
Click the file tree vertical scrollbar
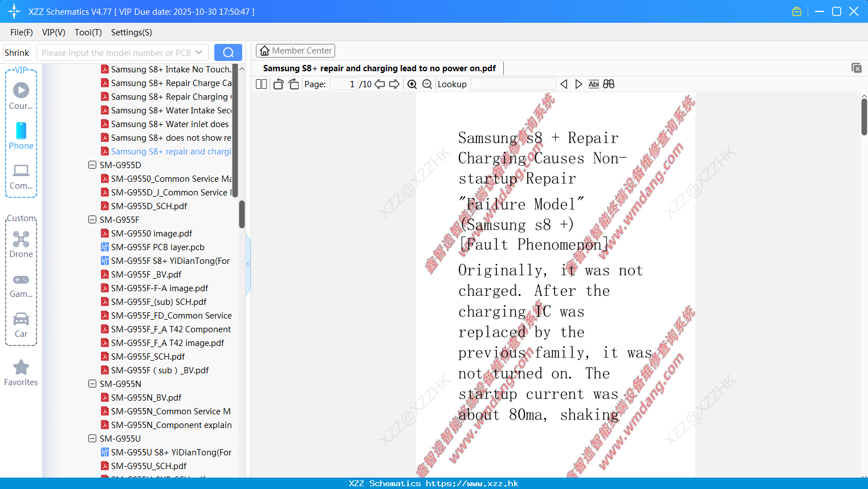click(242, 214)
